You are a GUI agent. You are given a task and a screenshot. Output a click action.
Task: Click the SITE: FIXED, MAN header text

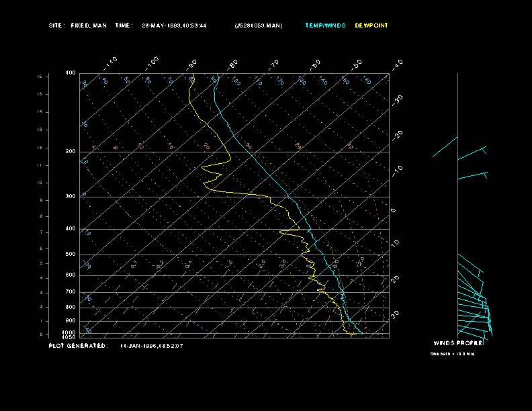pos(77,26)
